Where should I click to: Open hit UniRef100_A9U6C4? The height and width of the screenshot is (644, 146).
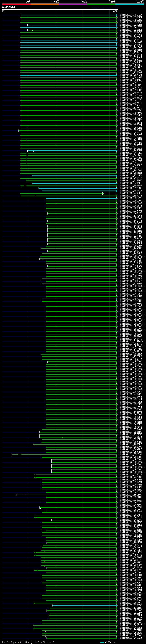pyautogui.click(x=131, y=17)
